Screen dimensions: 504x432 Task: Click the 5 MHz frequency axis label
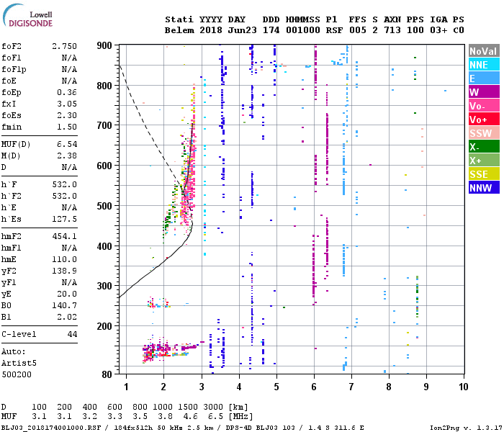click(276, 387)
